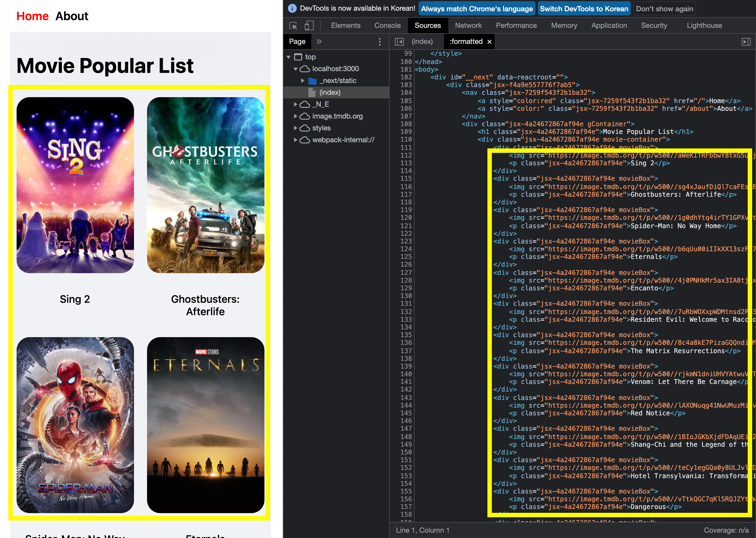Click line number 108 in the gutter
756x538 pixels.
[406, 124]
